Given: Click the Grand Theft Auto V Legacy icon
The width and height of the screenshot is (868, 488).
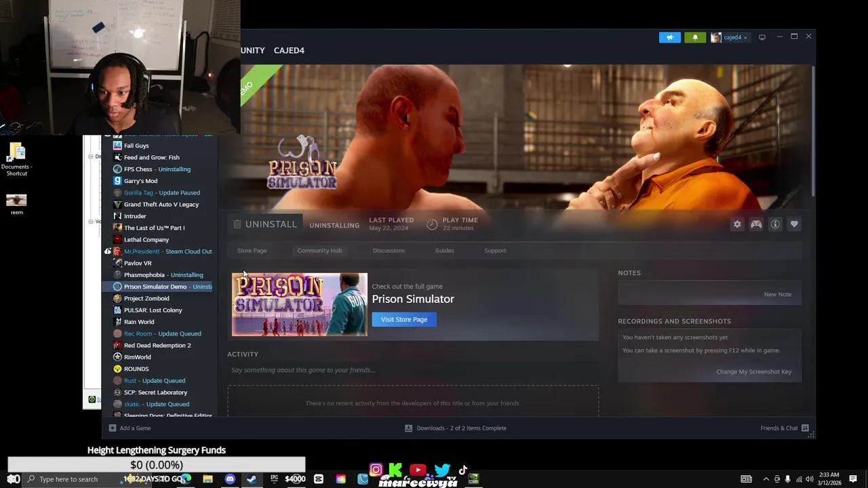Looking at the screenshot, I should coord(117,205).
